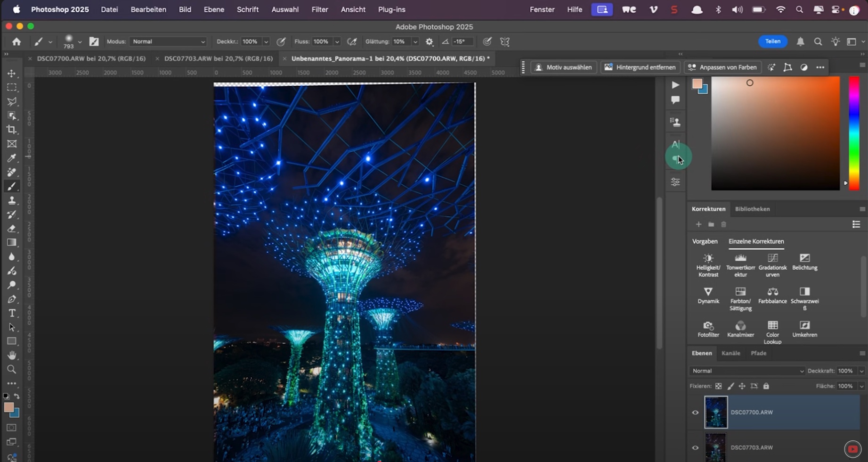Switch to the Bibliotheken tab
Screen dimensions: 868x462
[x=752, y=209]
